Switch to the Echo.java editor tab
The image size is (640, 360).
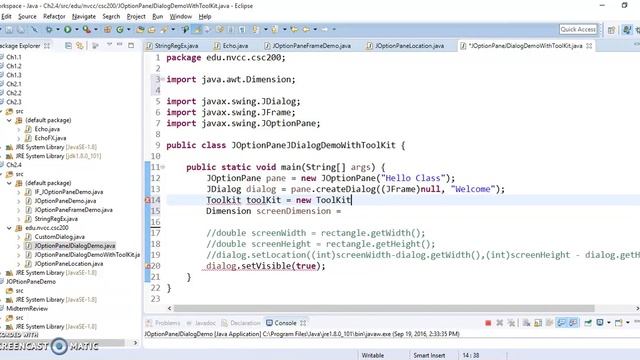231,46
